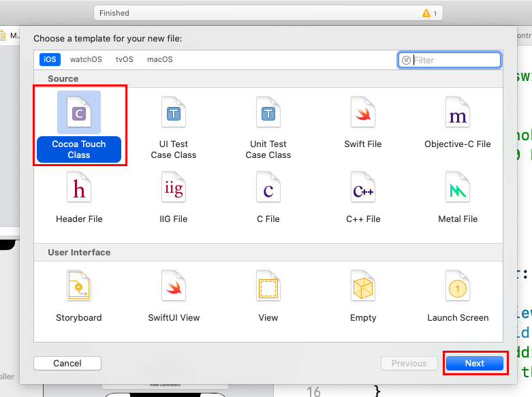Choose the Metal File template icon
Image resolution: width=532 pixels, height=397 pixels.
(x=458, y=187)
